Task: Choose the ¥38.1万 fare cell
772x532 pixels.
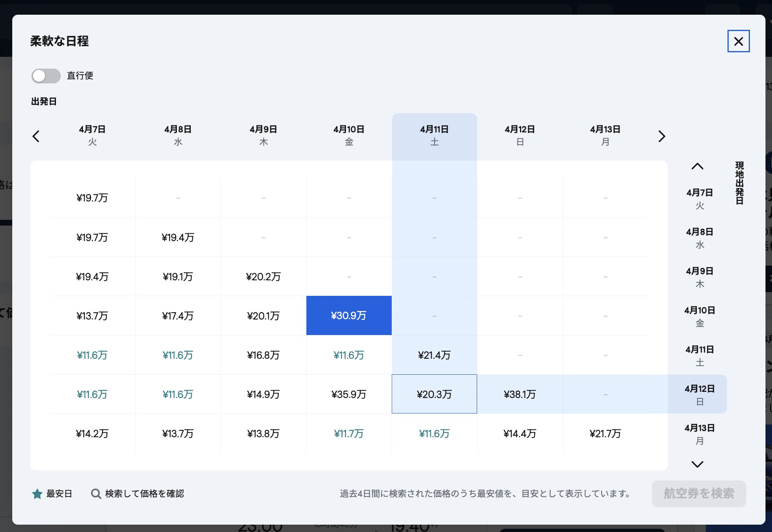Action: [520, 394]
